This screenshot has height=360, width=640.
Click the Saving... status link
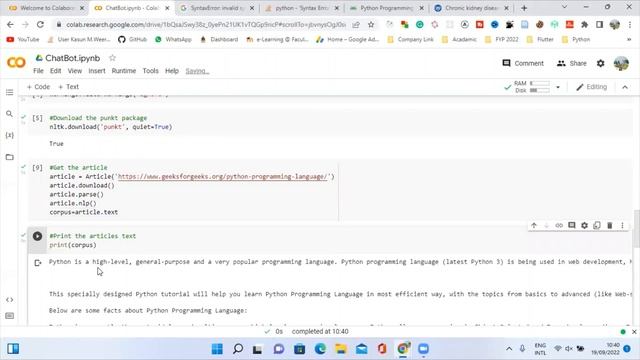click(197, 71)
